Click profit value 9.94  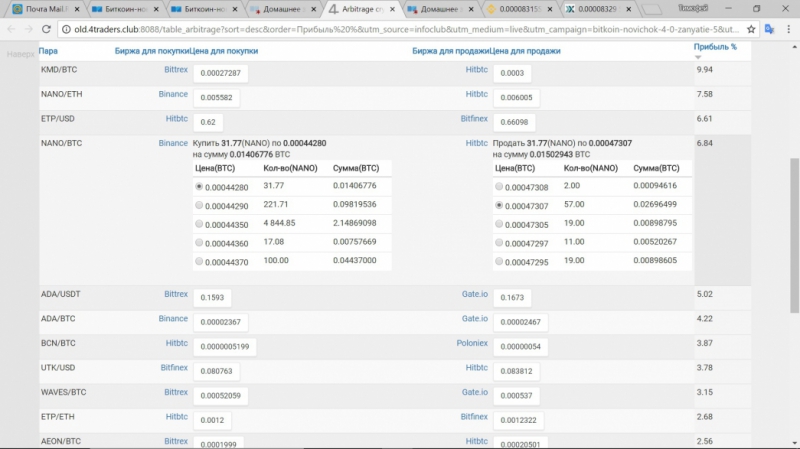pyautogui.click(x=705, y=69)
